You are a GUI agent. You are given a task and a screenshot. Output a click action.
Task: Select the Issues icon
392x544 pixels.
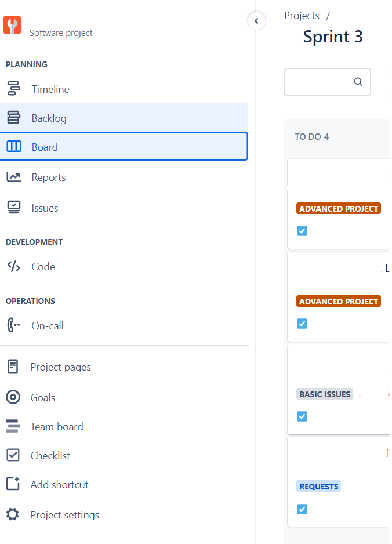coord(14,207)
